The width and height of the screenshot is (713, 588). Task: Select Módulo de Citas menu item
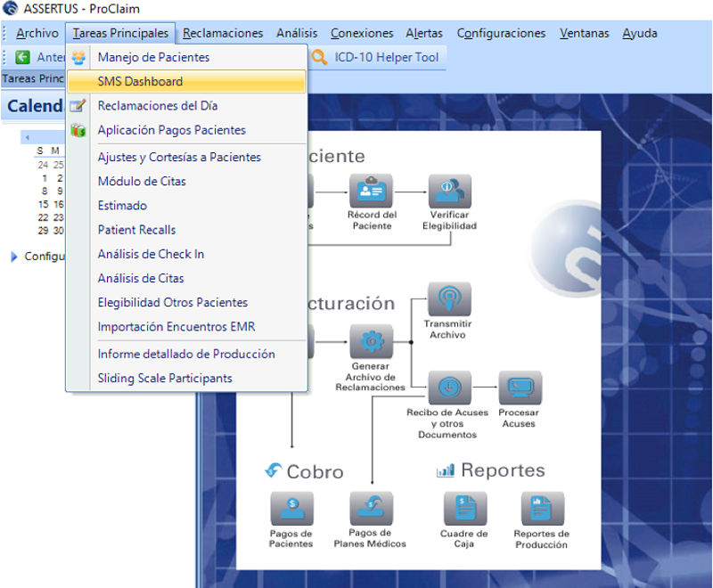click(142, 181)
